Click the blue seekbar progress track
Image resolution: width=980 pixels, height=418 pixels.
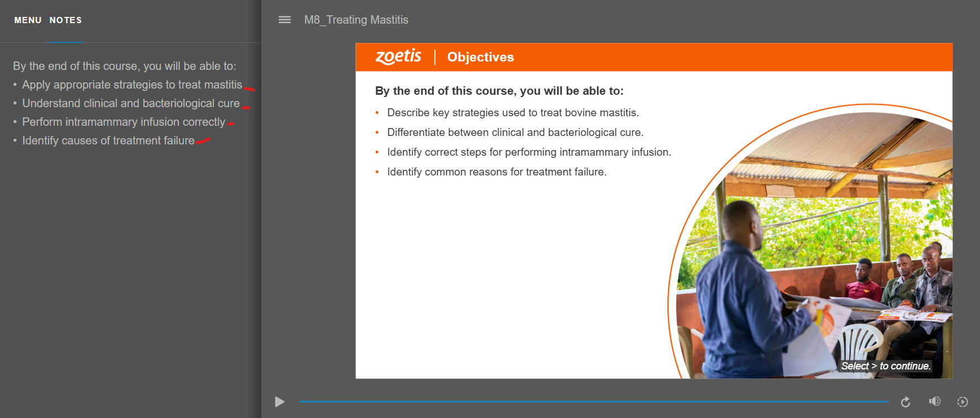[594, 402]
